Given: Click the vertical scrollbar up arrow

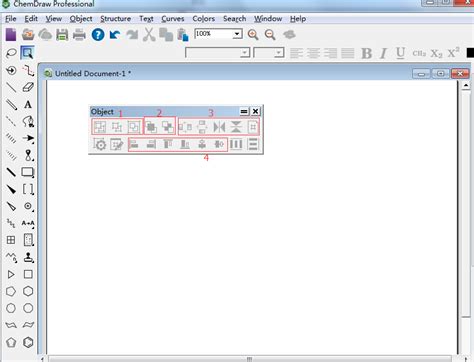Looking at the screenshot, I should click(x=466, y=86).
